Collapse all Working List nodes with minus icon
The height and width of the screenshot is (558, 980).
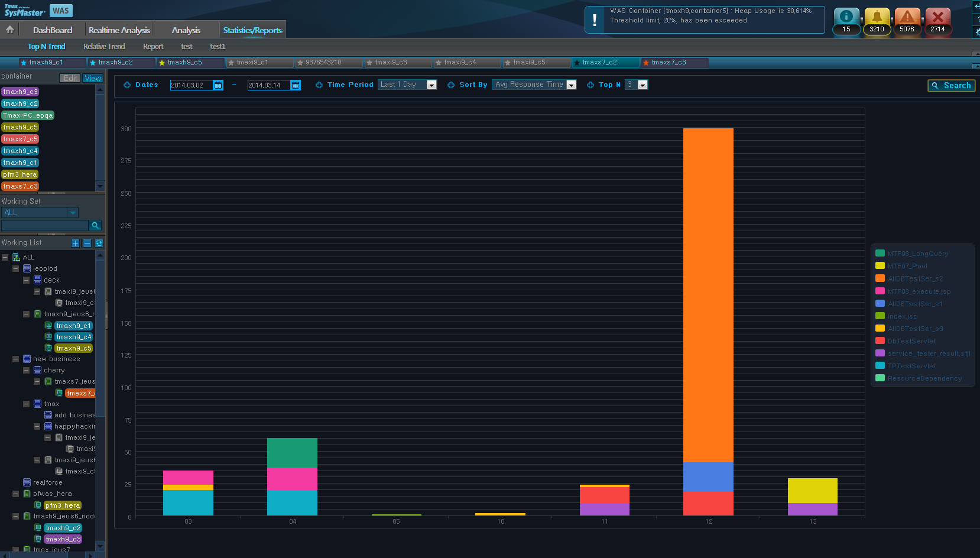click(x=87, y=243)
